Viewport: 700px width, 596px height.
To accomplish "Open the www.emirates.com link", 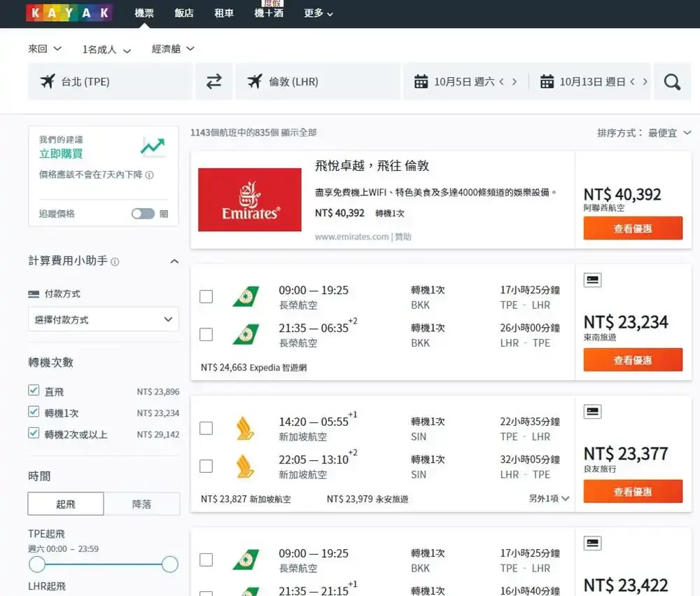I will click(352, 237).
